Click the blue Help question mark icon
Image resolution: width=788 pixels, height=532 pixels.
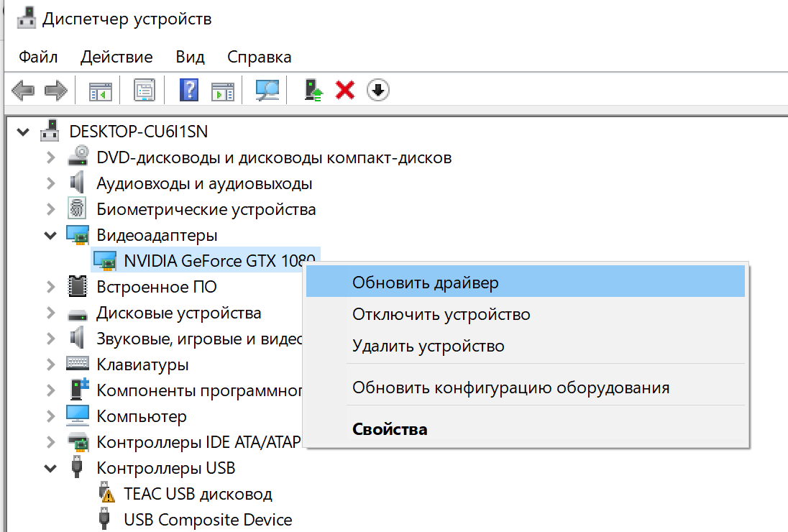tap(189, 91)
